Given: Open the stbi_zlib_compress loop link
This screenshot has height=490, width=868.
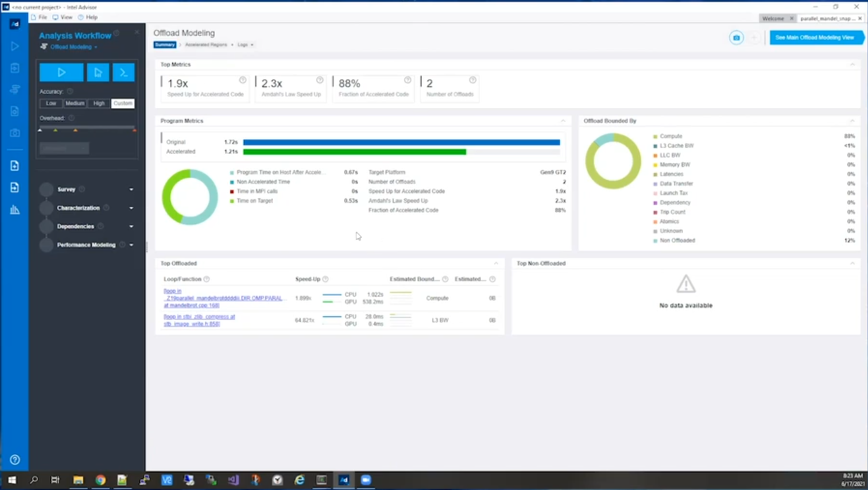Looking at the screenshot, I should tap(199, 320).
